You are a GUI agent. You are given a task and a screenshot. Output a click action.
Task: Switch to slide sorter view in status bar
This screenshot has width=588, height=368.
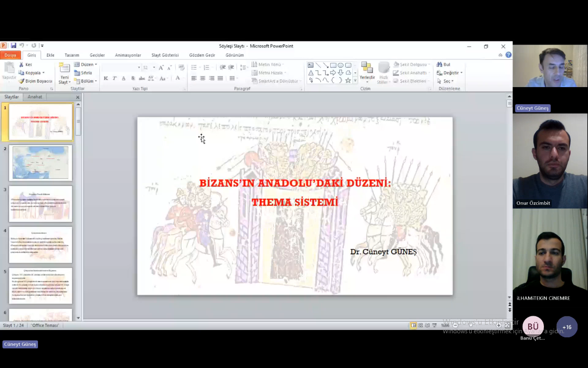tap(420, 325)
